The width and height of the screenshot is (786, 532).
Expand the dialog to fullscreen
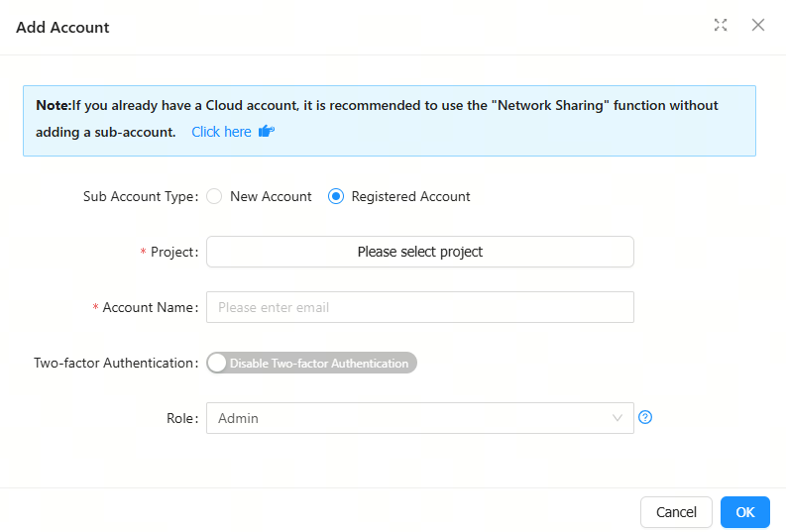click(721, 26)
